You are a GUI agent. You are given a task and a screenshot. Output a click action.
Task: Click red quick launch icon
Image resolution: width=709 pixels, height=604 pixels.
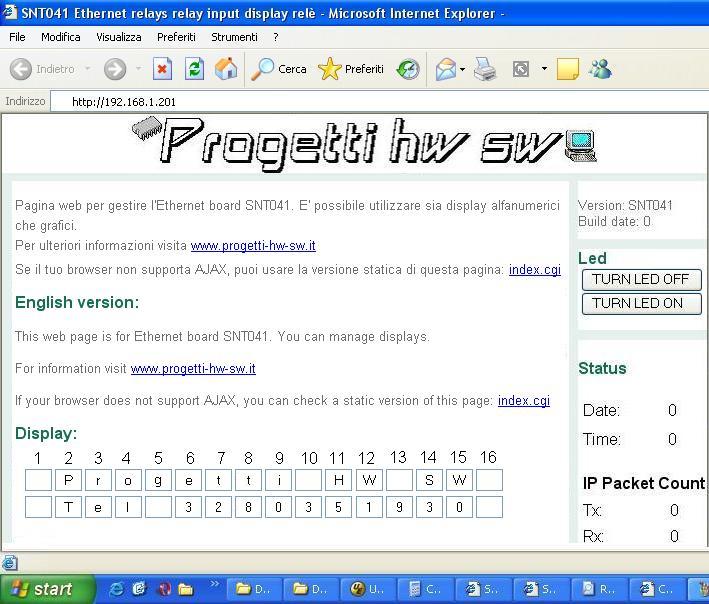[164, 589]
